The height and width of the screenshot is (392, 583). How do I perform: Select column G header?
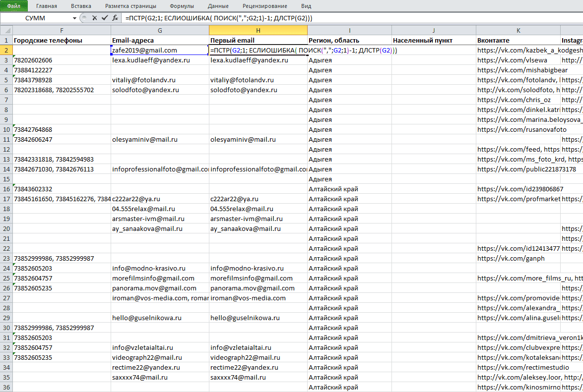point(160,30)
